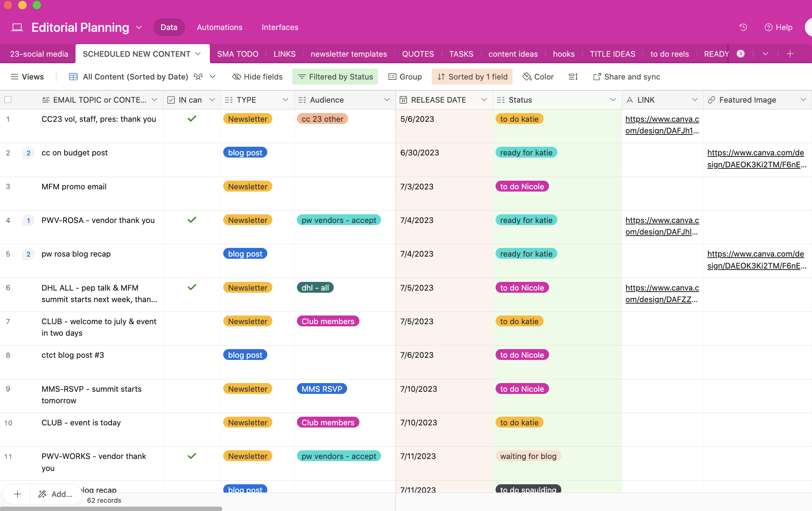The height and width of the screenshot is (511, 812).
Task: Switch to the TITLE IDEAS tab
Action: coord(612,54)
